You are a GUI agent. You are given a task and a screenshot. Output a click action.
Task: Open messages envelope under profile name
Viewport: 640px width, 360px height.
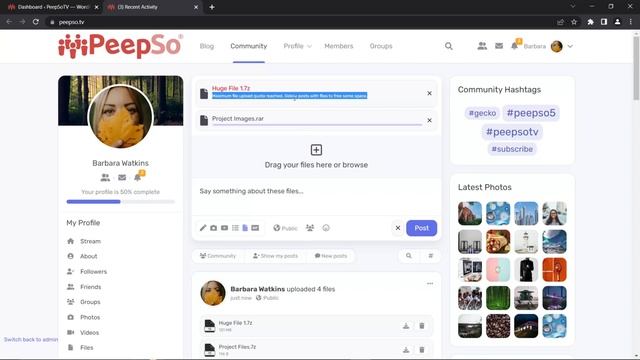coord(122,178)
